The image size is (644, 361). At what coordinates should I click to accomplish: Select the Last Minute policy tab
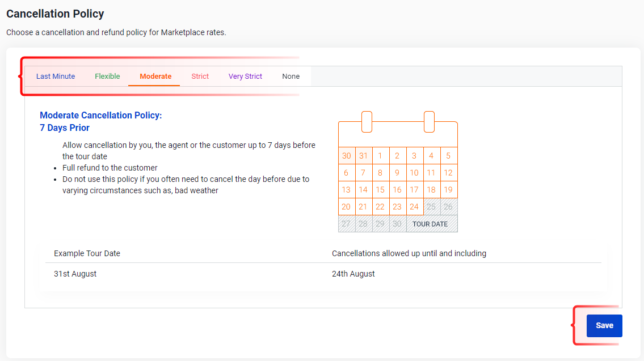[x=56, y=77]
